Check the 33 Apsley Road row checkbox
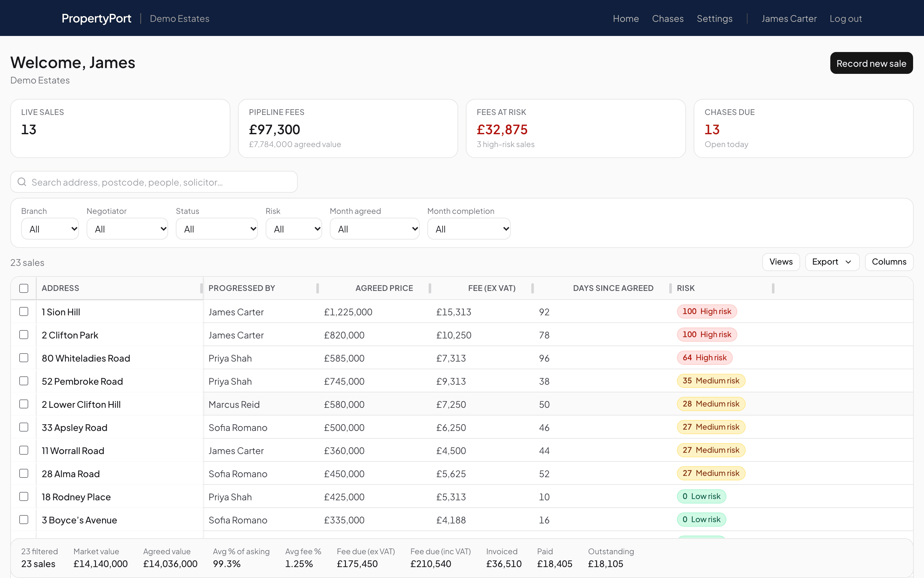 (x=24, y=427)
